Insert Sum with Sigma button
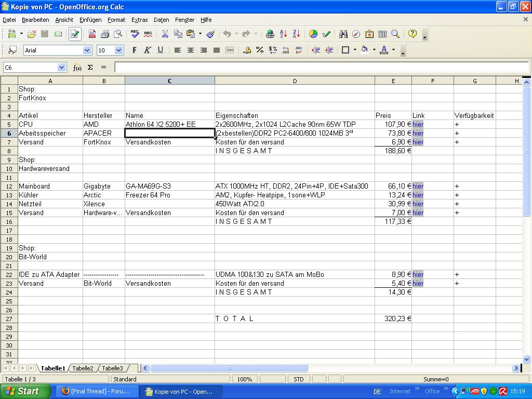532x399 pixels. click(90, 68)
